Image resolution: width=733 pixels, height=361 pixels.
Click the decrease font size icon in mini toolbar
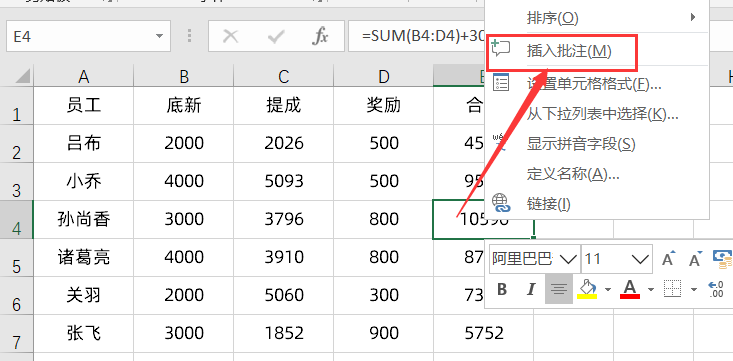[x=697, y=259]
